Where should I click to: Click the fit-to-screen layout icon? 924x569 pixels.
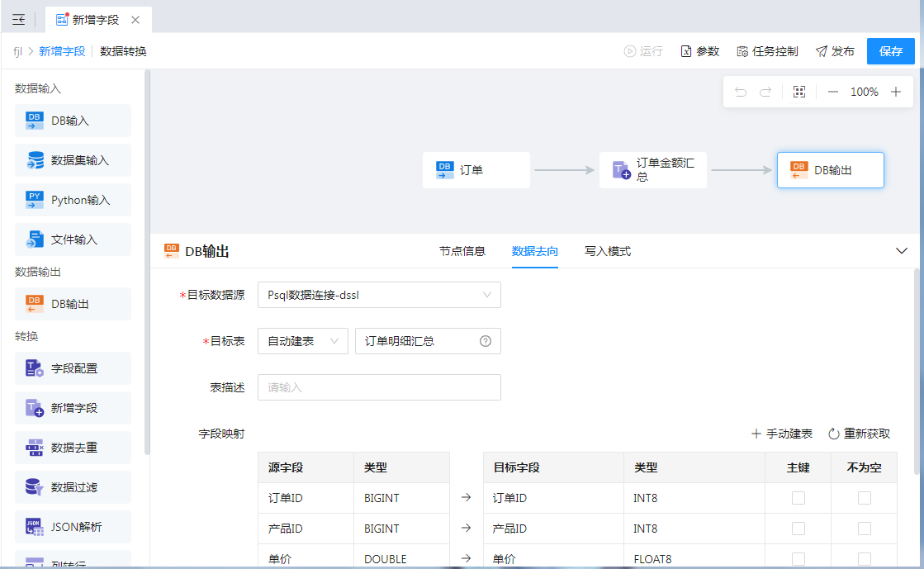pyautogui.click(x=798, y=92)
